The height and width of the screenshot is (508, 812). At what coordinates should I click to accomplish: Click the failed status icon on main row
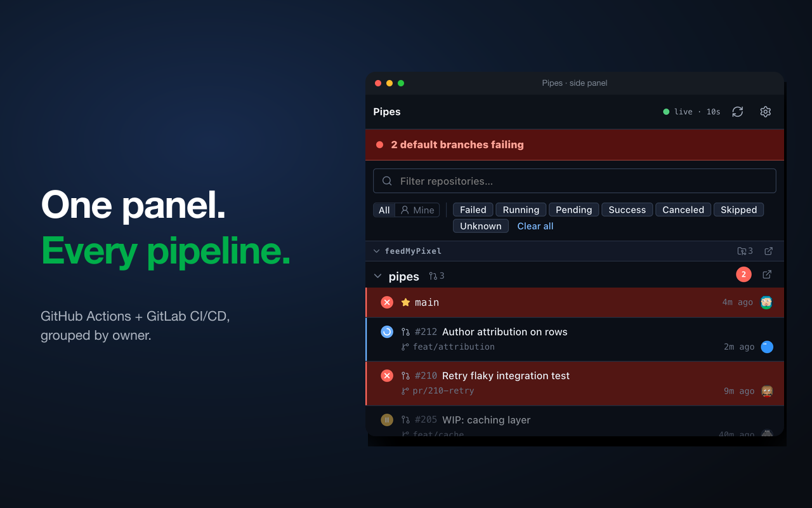point(387,302)
